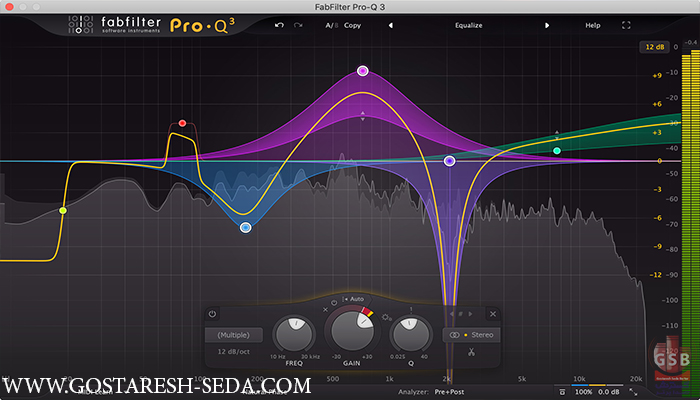700x400 pixels.
Task: Go to the next preset arrow
Action: pyautogui.click(x=547, y=24)
